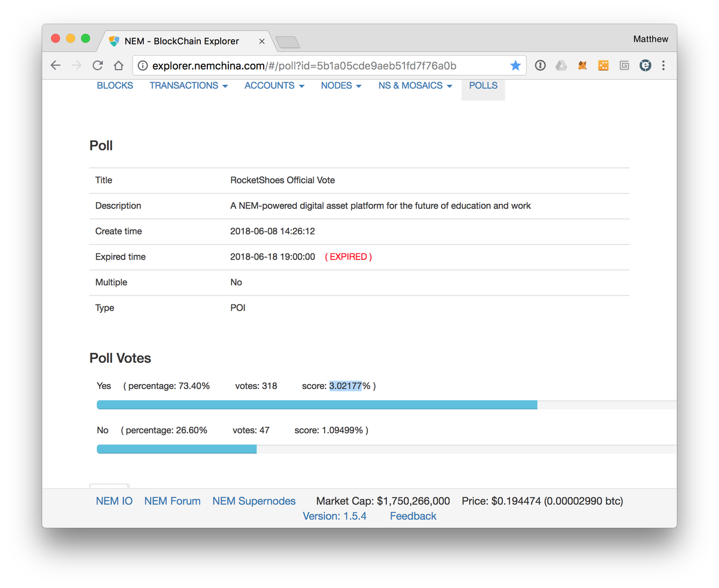Screen dimensions: 719x588
Task: Expand the ACCOUNTS dropdown
Action: (x=274, y=86)
